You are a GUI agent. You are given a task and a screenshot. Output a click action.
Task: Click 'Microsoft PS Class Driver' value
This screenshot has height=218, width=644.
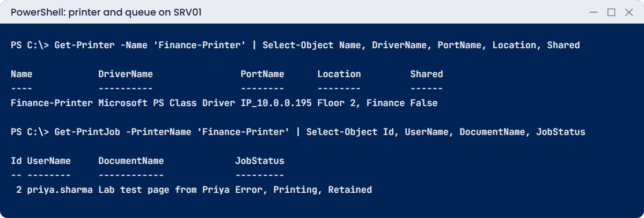pyautogui.click(x=167, y=103)
